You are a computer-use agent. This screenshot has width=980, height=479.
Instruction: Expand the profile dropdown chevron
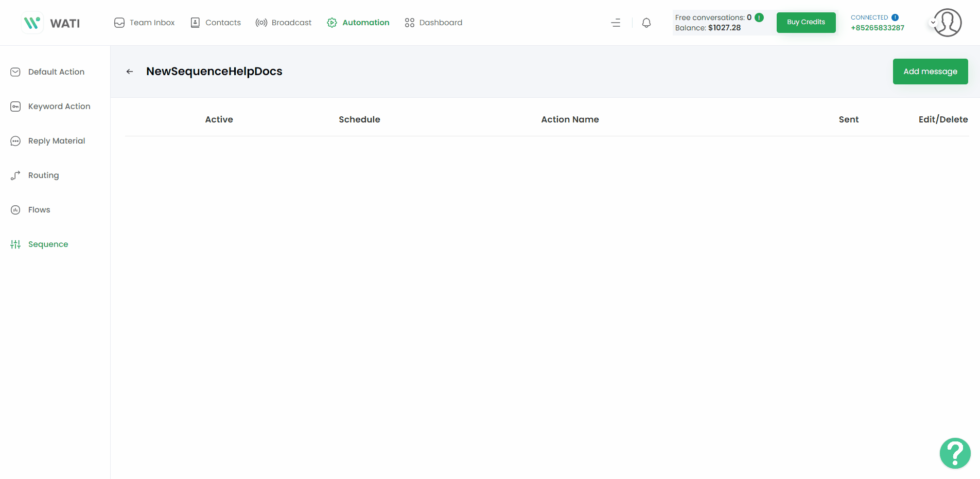933,23
